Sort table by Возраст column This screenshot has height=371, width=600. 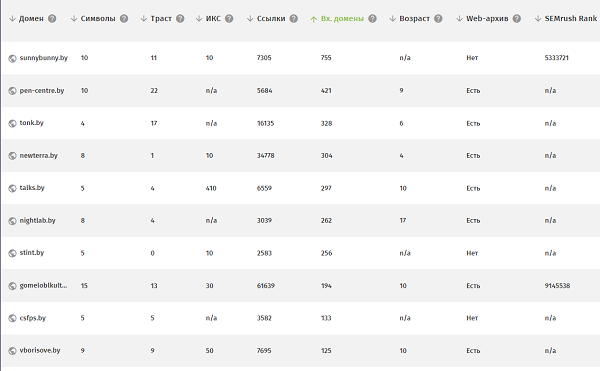(409, 18)
